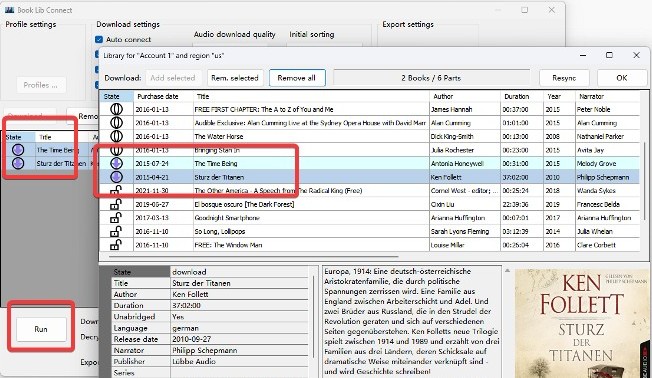This screenshot has width=652, height=378.
Task: Click Book Lib Connect app icon in title bar
Action: click(x=9, y=10)
